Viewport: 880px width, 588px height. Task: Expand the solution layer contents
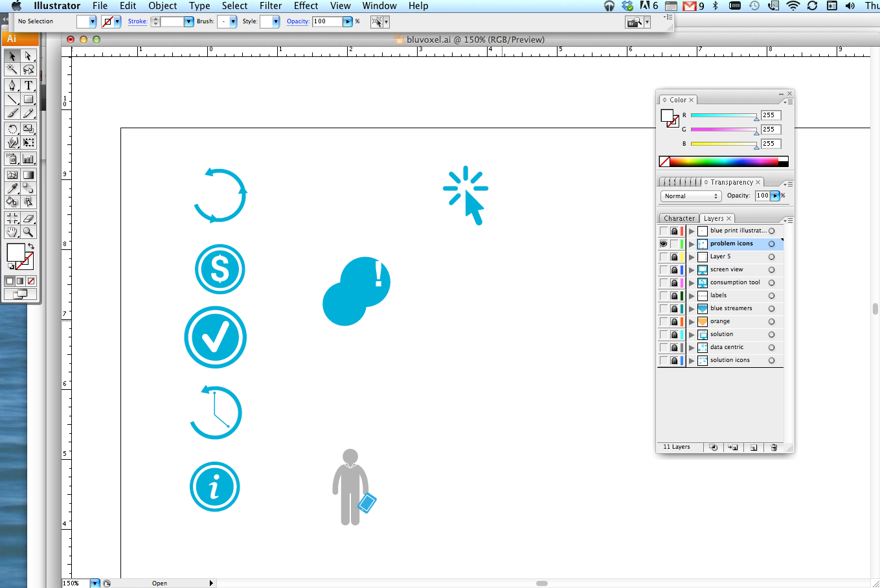pos(692,335)
